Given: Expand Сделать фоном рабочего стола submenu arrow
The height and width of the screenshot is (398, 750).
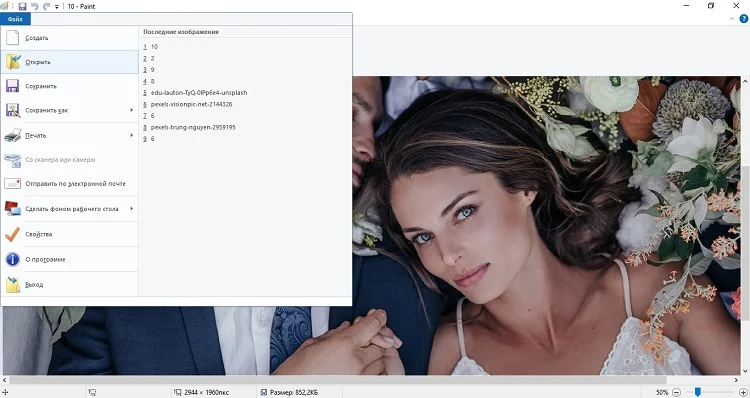Looking at the screenshot, I should [x=132, y=209].
